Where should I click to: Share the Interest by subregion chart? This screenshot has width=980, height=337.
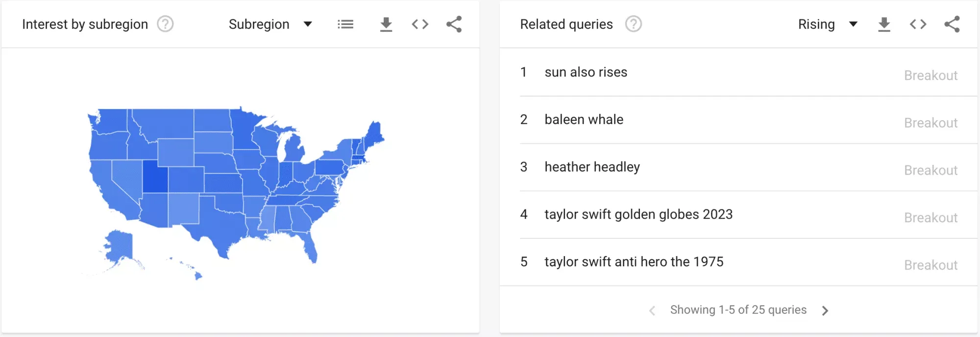click(454, 24)
